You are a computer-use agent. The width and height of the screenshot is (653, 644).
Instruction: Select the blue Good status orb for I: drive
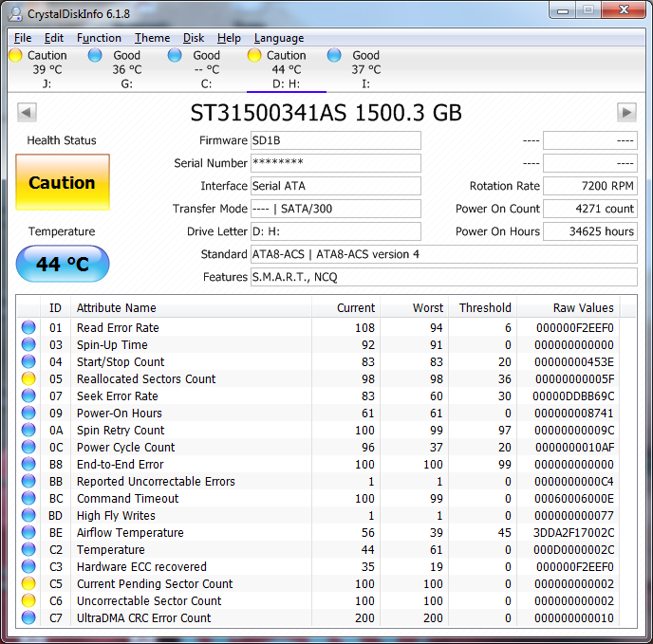pyautogui.click(x=334, y=55)
